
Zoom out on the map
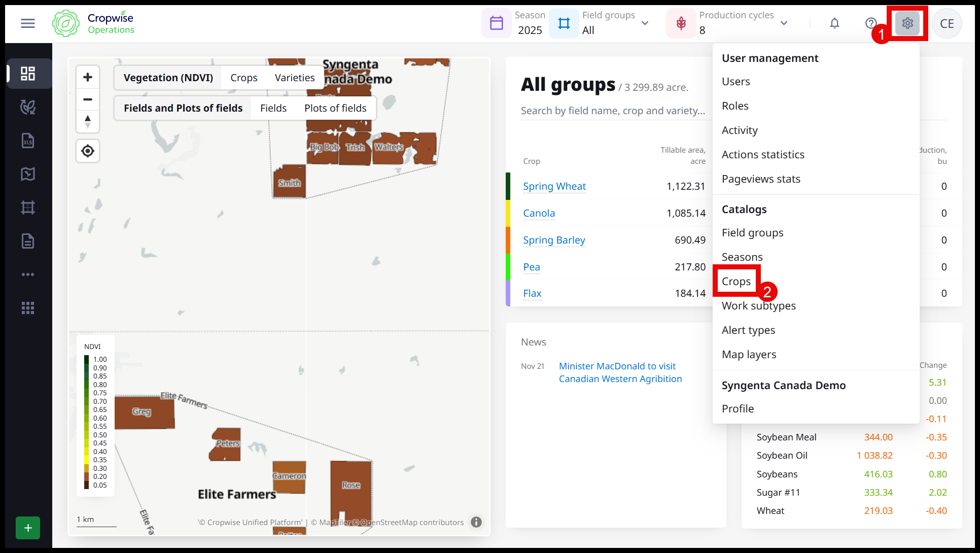[x=88, y=99]
